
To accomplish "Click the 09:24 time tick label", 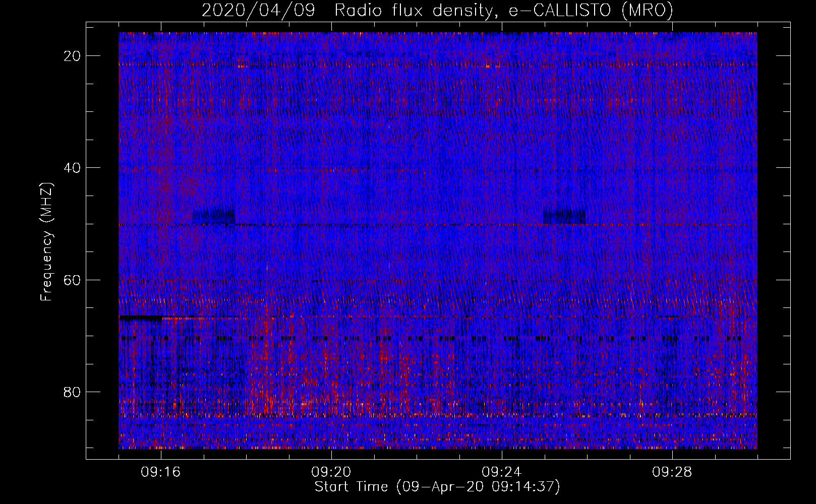I will pos(502,472).
